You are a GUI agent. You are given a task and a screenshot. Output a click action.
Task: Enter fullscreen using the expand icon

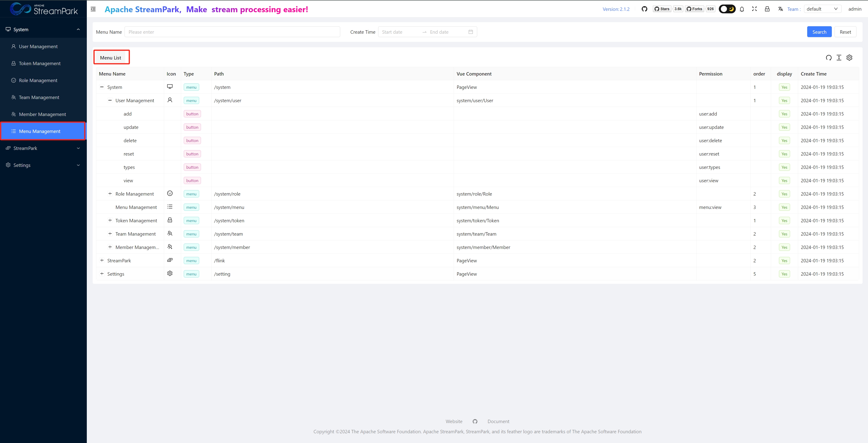pos(755,9)
